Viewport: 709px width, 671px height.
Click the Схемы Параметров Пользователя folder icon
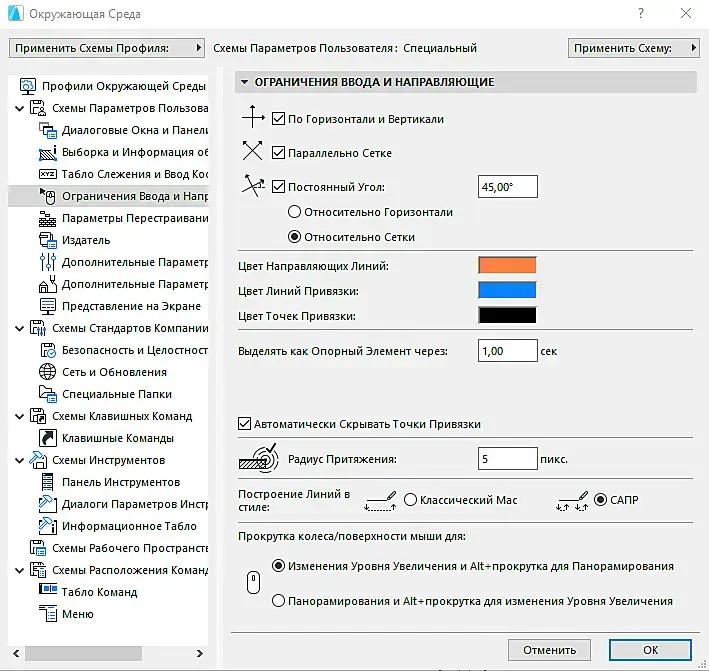tap(38, 108)
